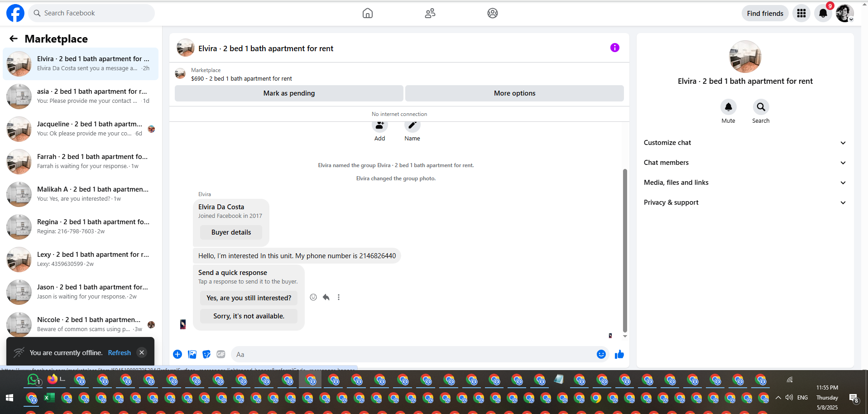
Task: Dismiss the offline notification
Action: pos(142,352)
